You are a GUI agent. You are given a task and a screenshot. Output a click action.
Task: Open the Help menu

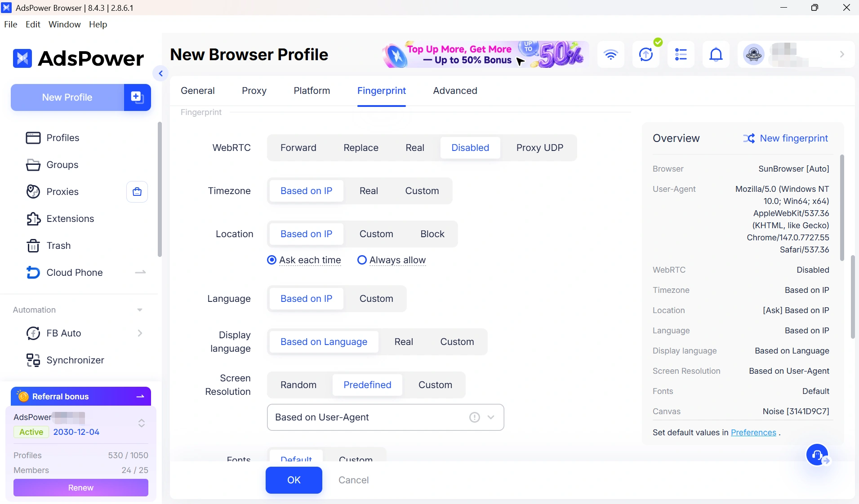pyautogui.click(x=98, y=24)
